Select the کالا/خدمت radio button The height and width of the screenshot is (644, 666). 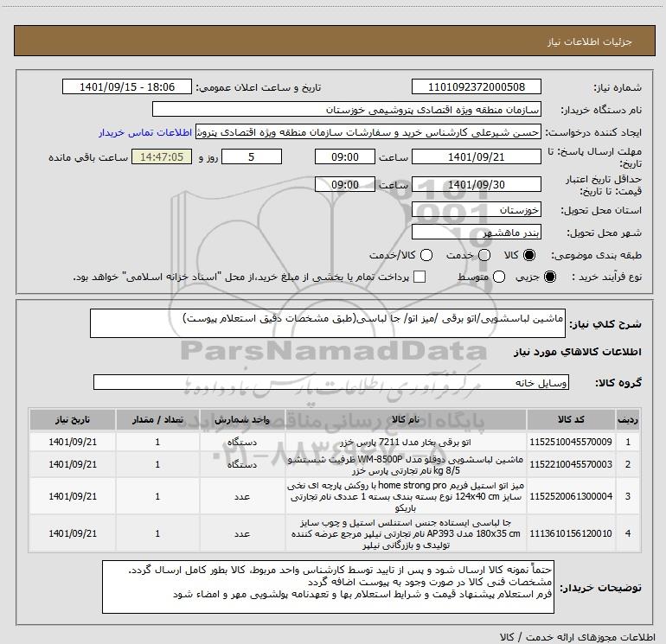[426, 255]
